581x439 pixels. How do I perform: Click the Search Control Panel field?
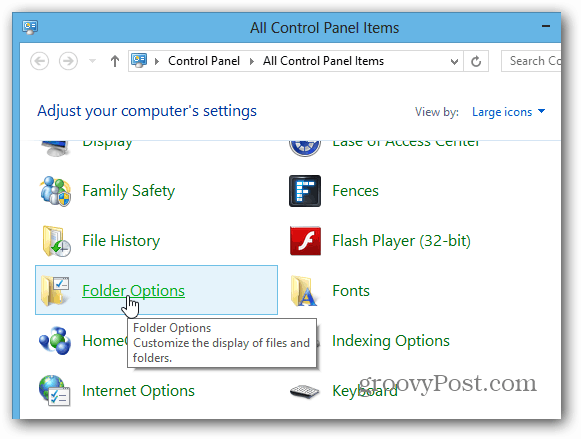531,61
